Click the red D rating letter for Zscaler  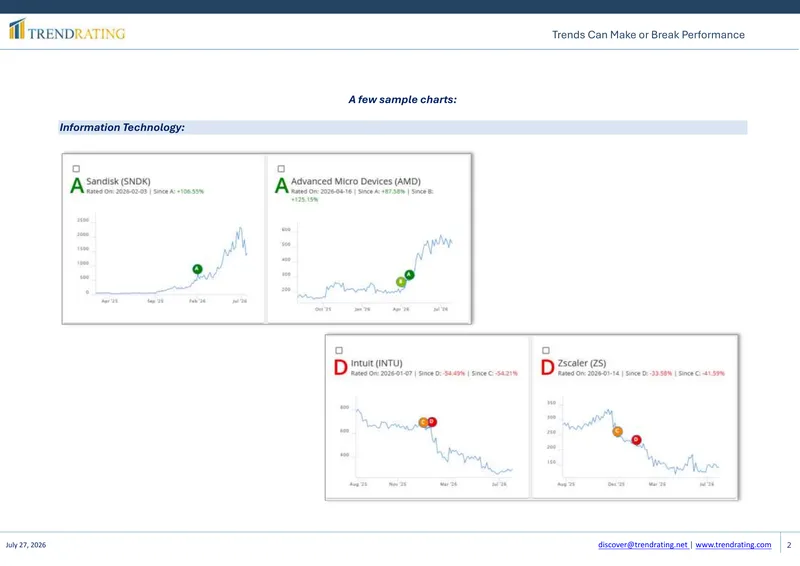(547, 367)
